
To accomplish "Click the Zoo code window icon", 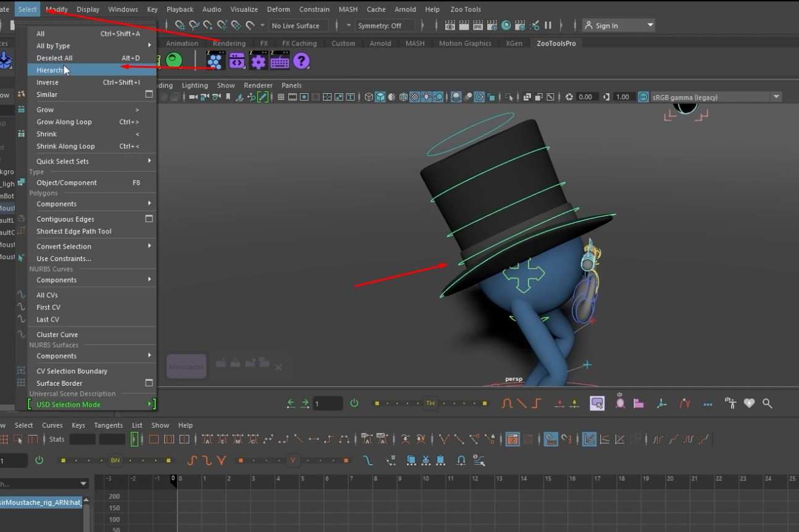I will click(x=236, y=61).
